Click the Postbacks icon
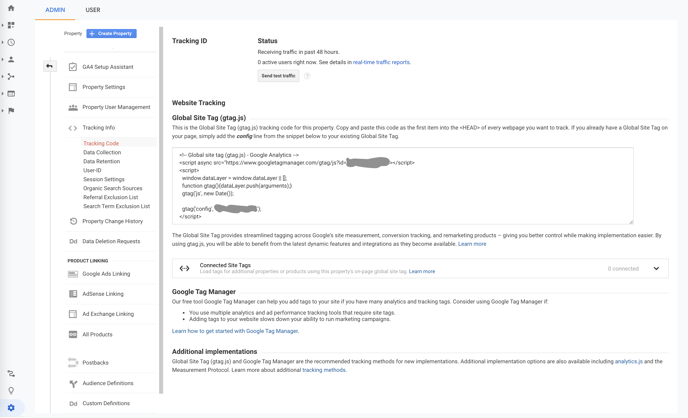This screenshot has height=418, width=688. tap(73, 362)
